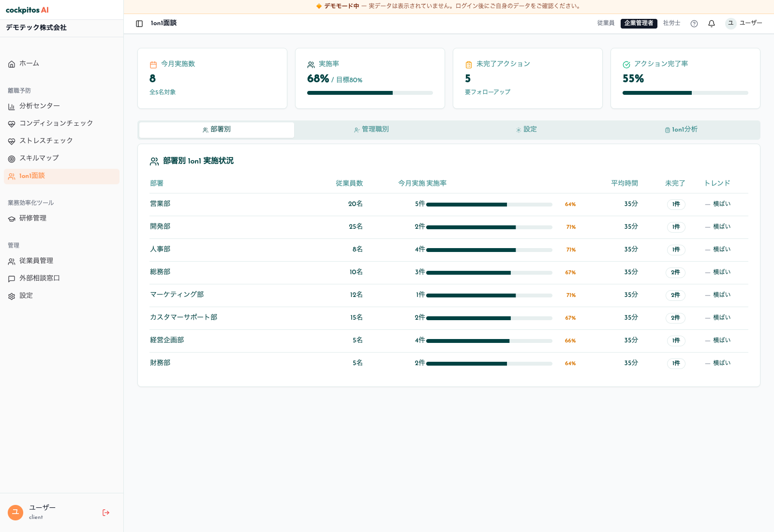This screenshot has width=774, height=532.
Task: Click the logout icon beside user
Action: [106, 513]
